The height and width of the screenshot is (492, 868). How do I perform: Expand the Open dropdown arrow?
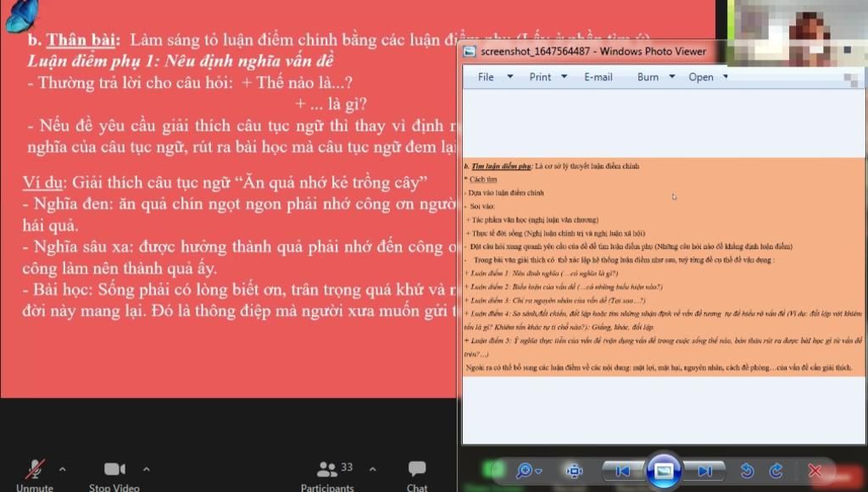726,76
